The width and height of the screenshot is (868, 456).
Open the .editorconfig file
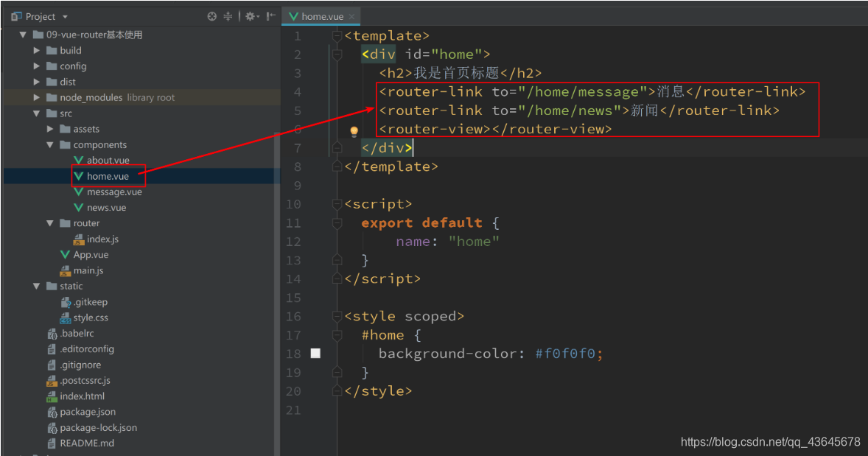pyautogui.click(x=87, y=349)
